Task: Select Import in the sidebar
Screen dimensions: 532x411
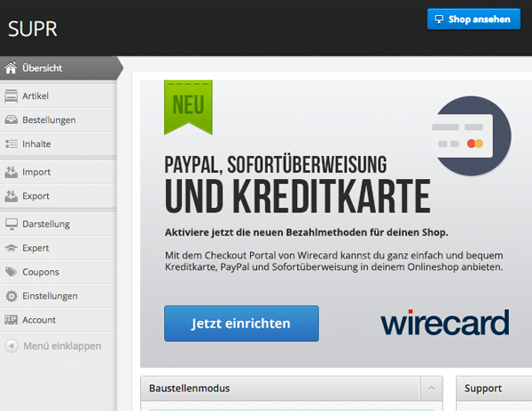Action: (x=59, y=172)
